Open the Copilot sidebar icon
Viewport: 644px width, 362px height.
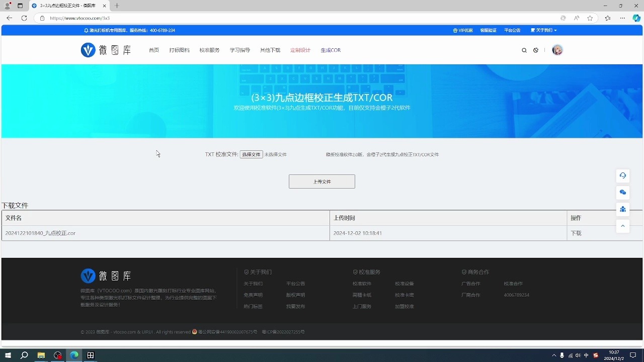(x=636, y=18)
